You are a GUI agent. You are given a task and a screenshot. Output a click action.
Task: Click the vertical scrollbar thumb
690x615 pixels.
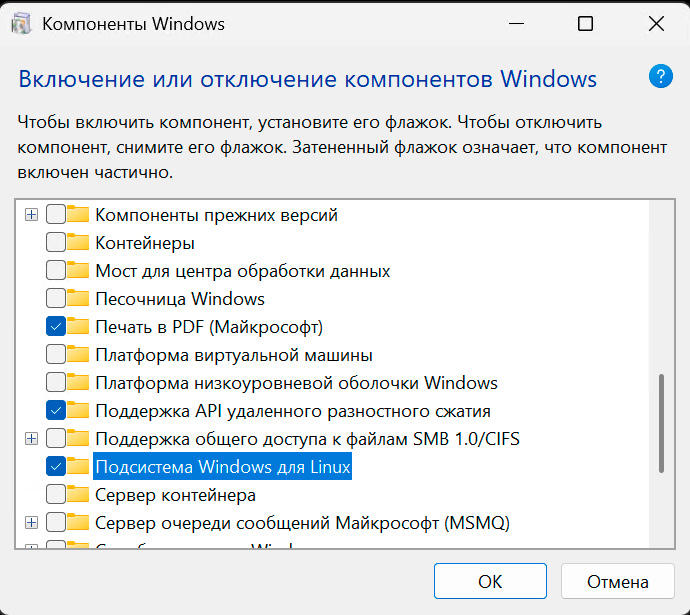coord(661,422)
